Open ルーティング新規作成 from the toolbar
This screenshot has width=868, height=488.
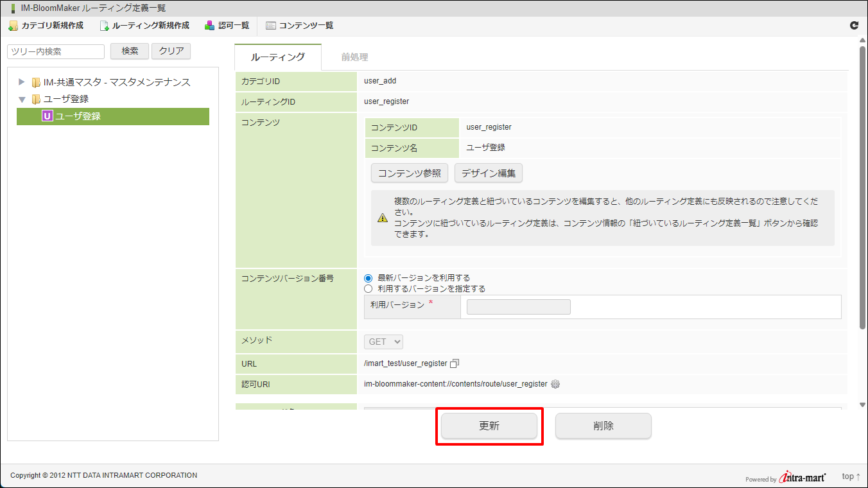(144, 26)
